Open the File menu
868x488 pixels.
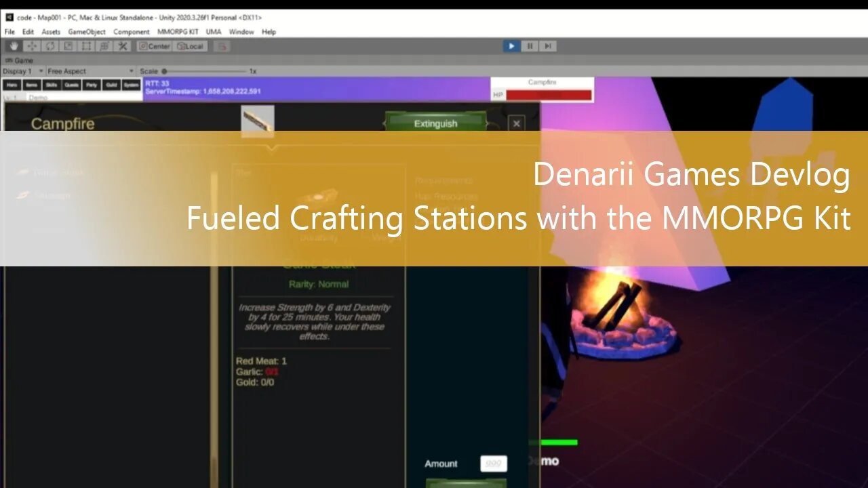[9, 32]
